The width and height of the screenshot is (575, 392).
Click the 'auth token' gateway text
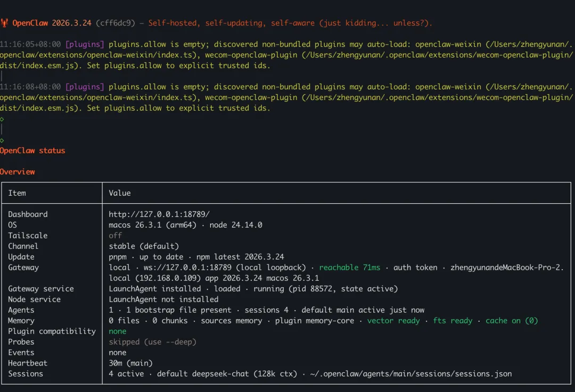point(415,268)
